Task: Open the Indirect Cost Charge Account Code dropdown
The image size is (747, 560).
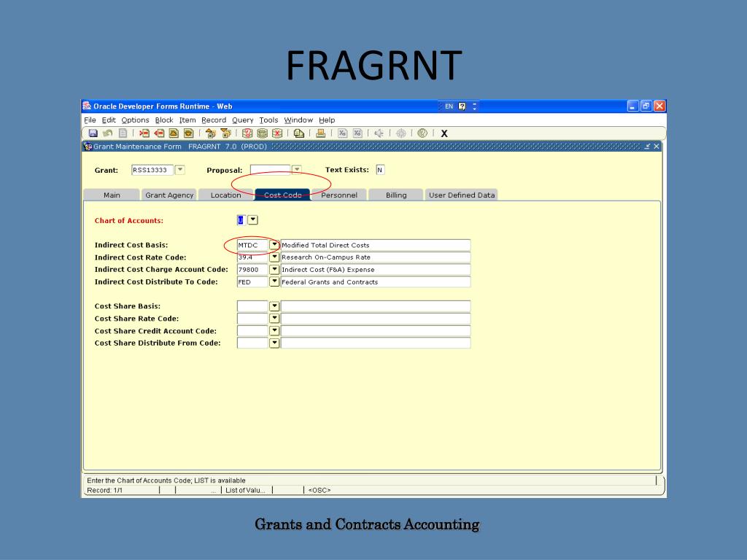Action: 274,270
